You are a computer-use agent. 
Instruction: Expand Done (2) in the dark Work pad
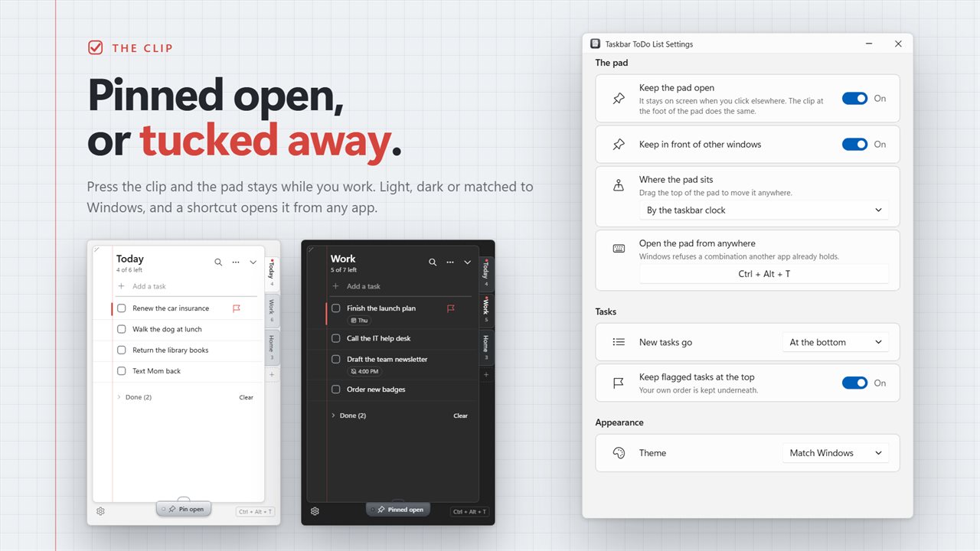pyautogui.click(x=348, y=416)
